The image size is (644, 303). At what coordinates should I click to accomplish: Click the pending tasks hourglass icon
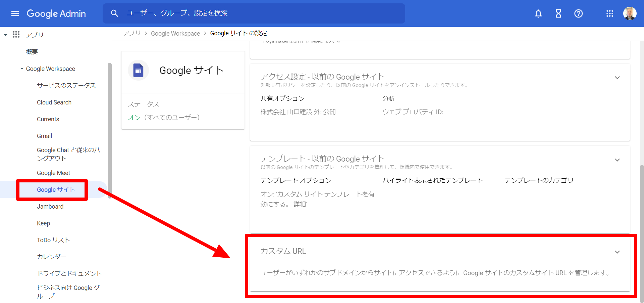(558, 13)
